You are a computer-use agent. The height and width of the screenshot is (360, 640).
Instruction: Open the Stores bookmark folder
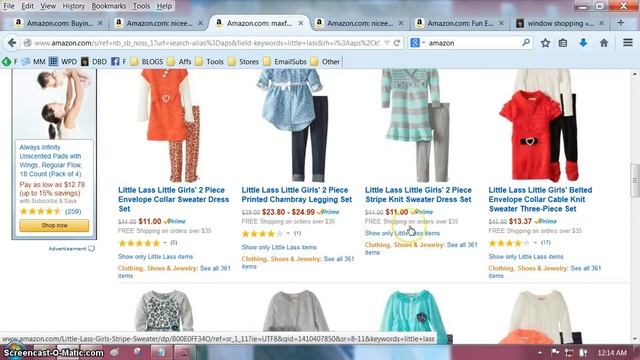tap(244, 62)
